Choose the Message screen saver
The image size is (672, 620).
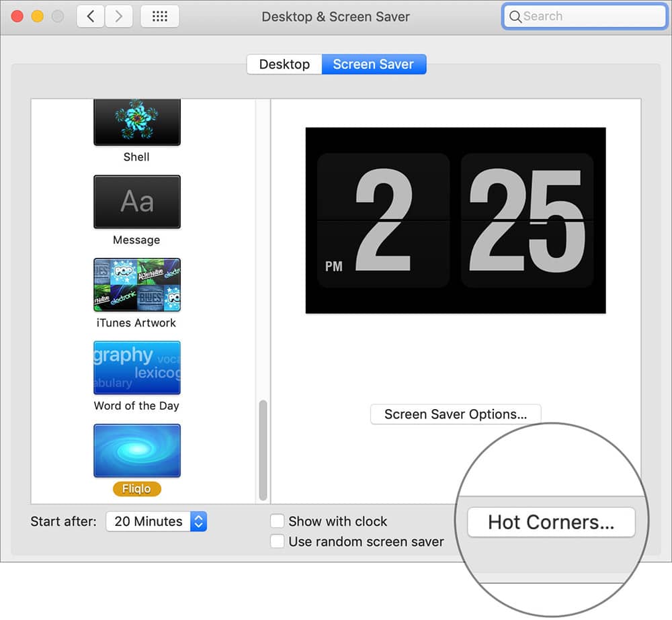(x=136, y=202)
